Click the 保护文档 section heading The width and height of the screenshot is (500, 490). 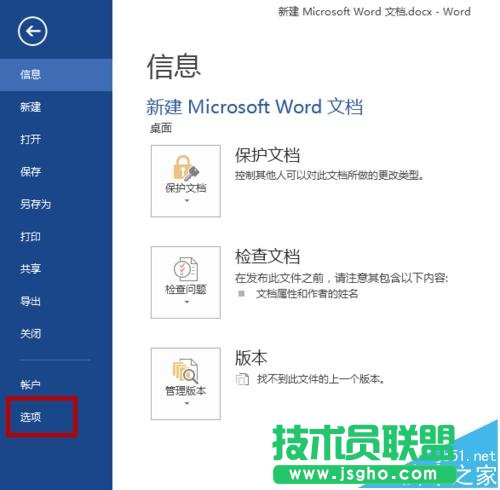click(267, 155)
